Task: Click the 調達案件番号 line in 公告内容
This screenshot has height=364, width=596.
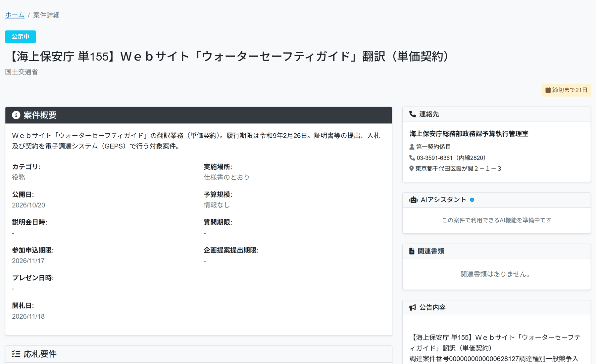Action: pos(494,359)
